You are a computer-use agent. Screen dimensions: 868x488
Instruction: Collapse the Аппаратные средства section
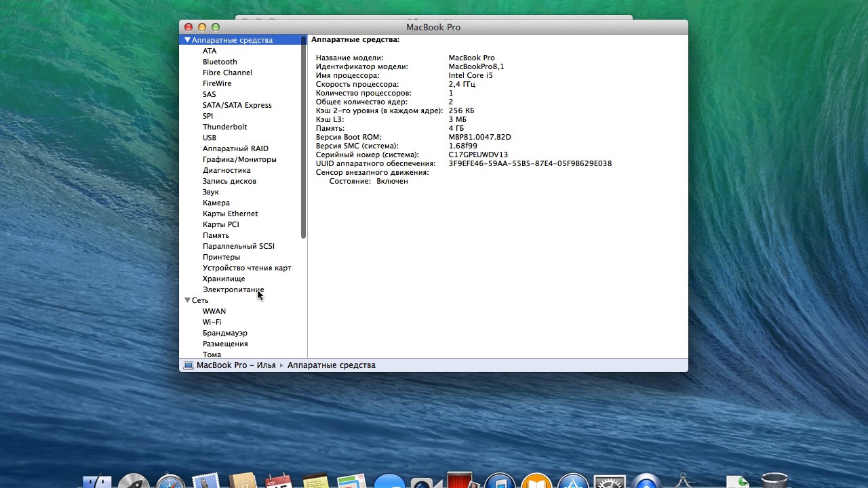click(x=187, y=40)
